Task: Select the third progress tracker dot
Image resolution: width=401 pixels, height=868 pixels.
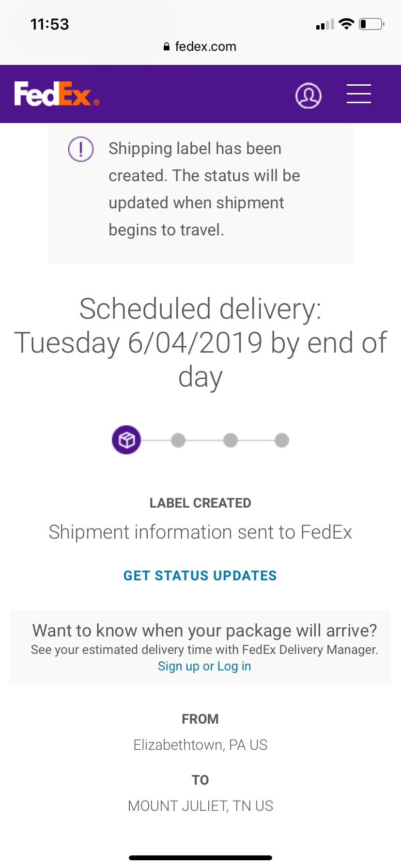Action: [231, 440]
